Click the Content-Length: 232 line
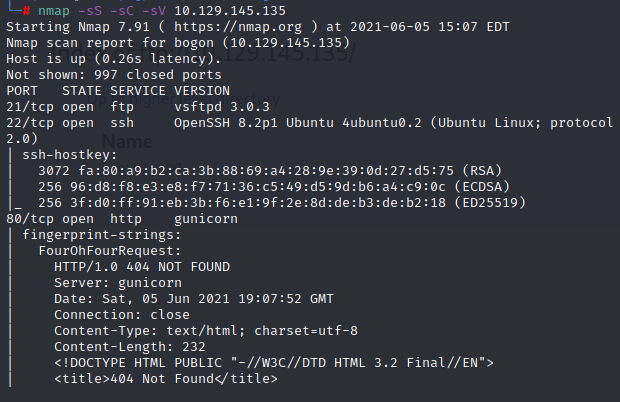The height and width of the screenshot is (402, 620). [x=130, y=347]
